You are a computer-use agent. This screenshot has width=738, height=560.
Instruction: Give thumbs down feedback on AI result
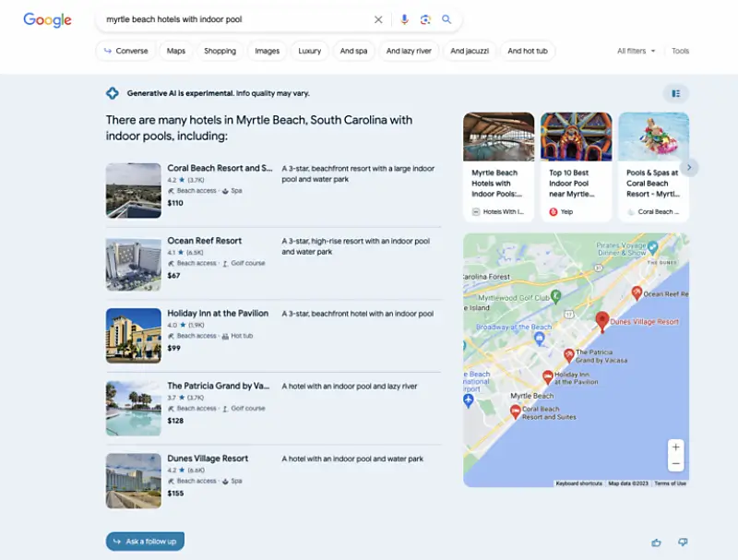[683, 542]
